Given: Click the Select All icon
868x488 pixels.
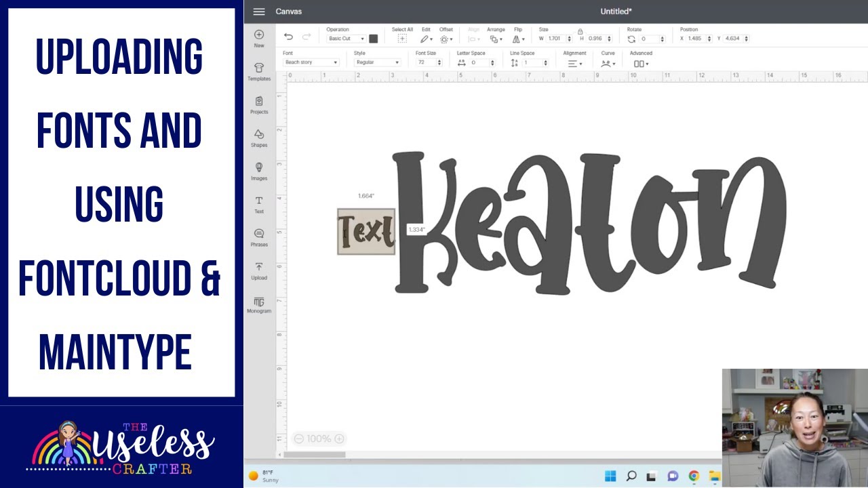Looking at the screenshot, I should (x=402, y=39).
